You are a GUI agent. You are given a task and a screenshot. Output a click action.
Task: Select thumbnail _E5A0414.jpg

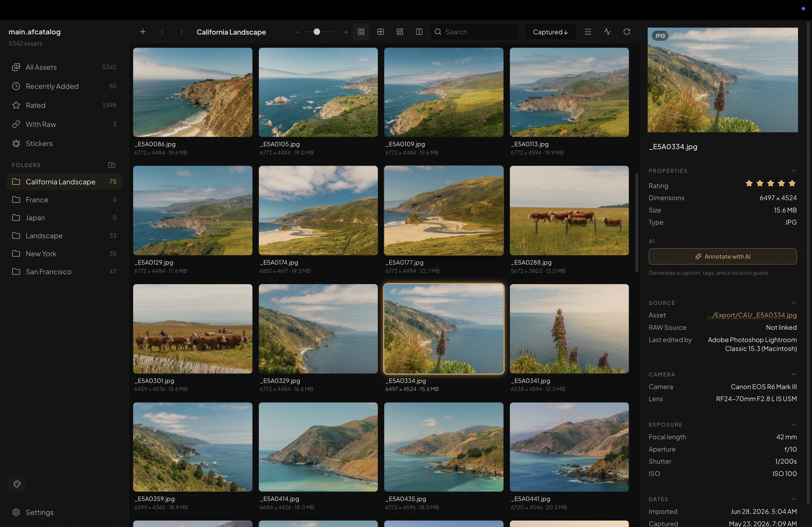[x=318, y=447]
